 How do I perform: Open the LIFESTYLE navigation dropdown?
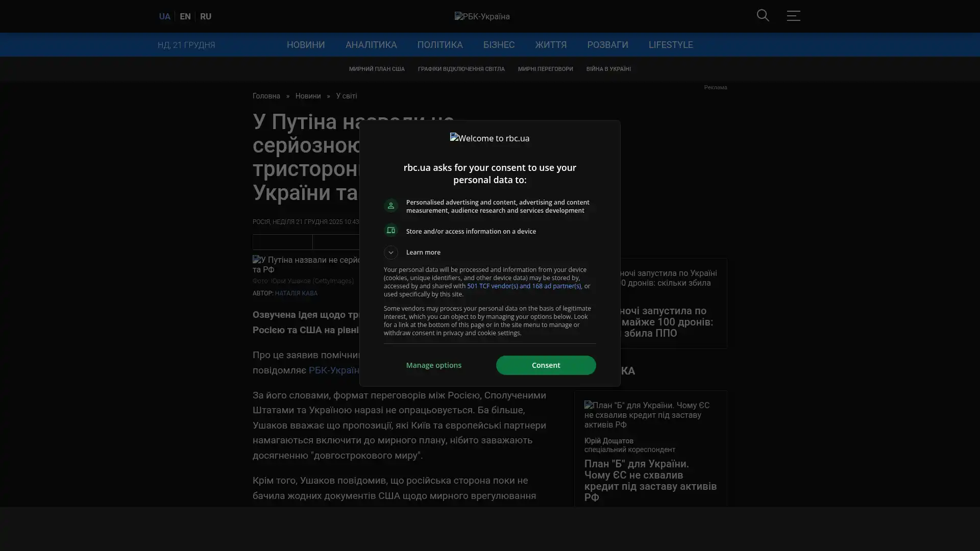coord(670,45)
